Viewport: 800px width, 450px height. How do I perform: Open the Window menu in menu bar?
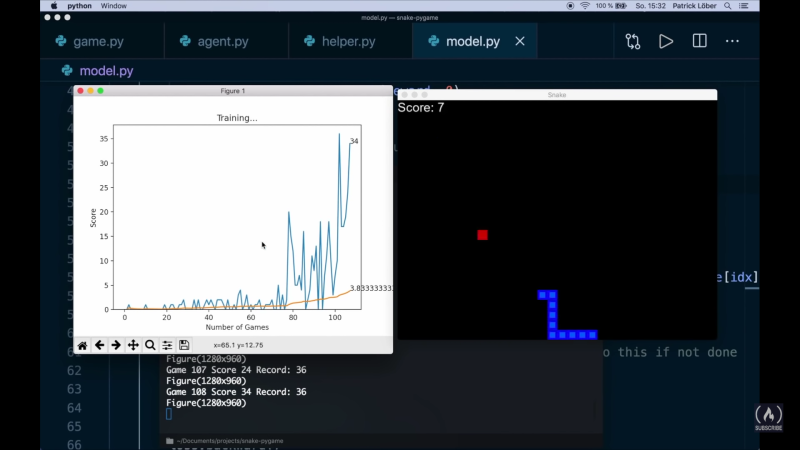point(113,6)
